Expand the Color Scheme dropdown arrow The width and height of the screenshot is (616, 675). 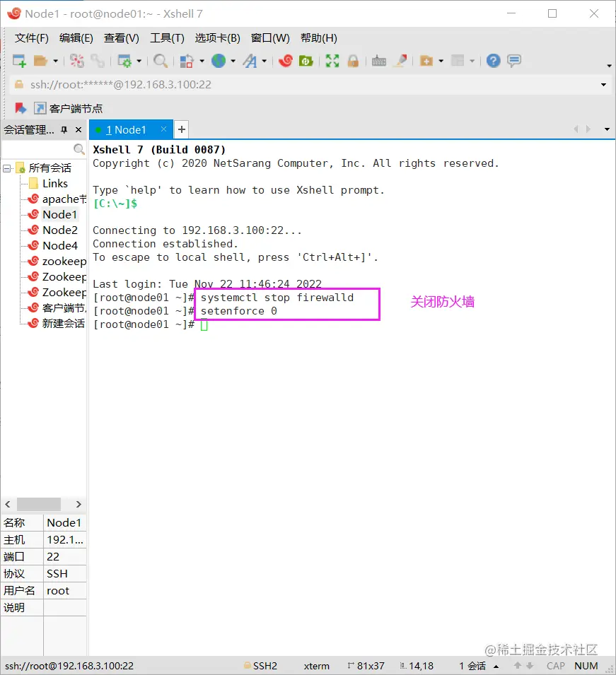202,61
